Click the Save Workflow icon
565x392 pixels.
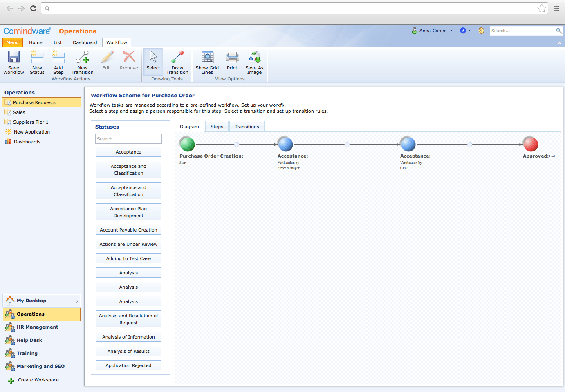click(13, 62)
